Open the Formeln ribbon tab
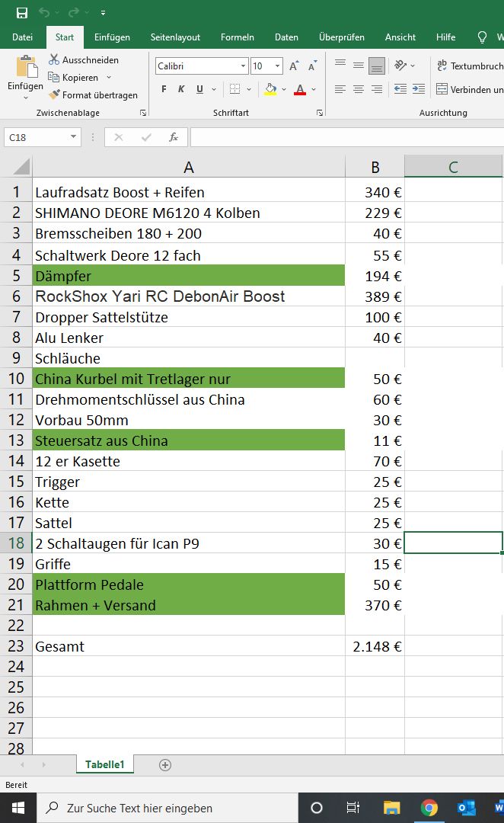 (238, 37)
